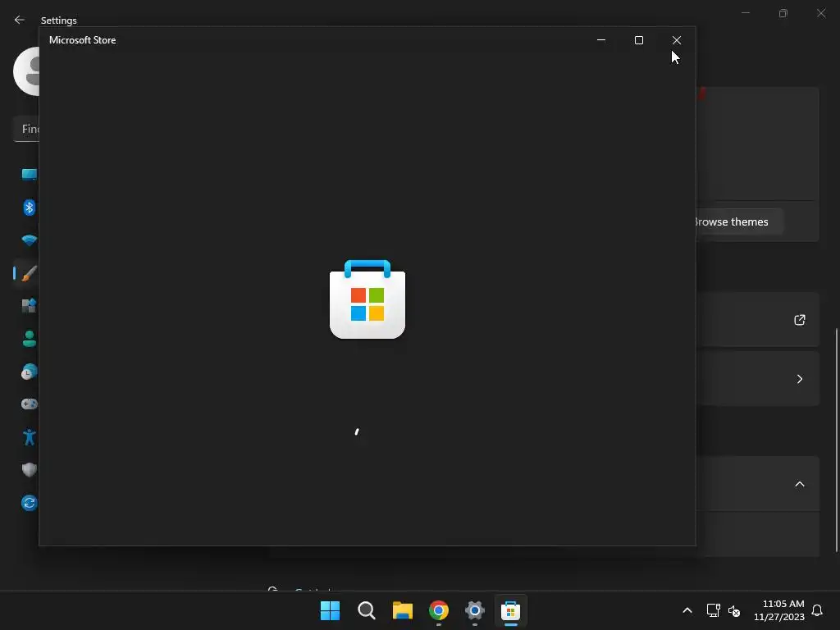Viewport: 840px width, 630px height.
Task: Open network status tray icon
Action: [x=713, y=610]
